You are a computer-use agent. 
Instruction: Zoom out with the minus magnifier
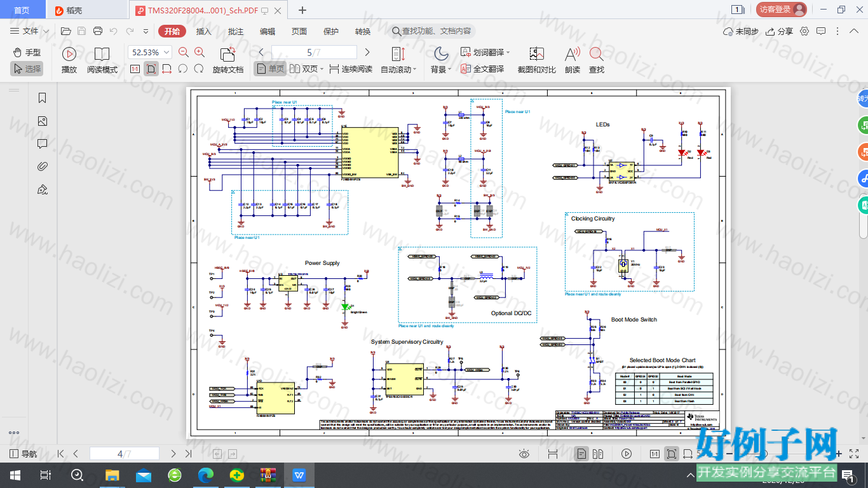coord(184,53)
